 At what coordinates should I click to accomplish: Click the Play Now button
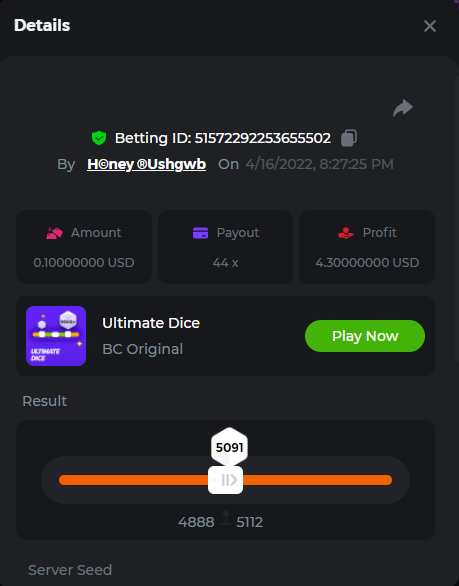click(365, 336)
